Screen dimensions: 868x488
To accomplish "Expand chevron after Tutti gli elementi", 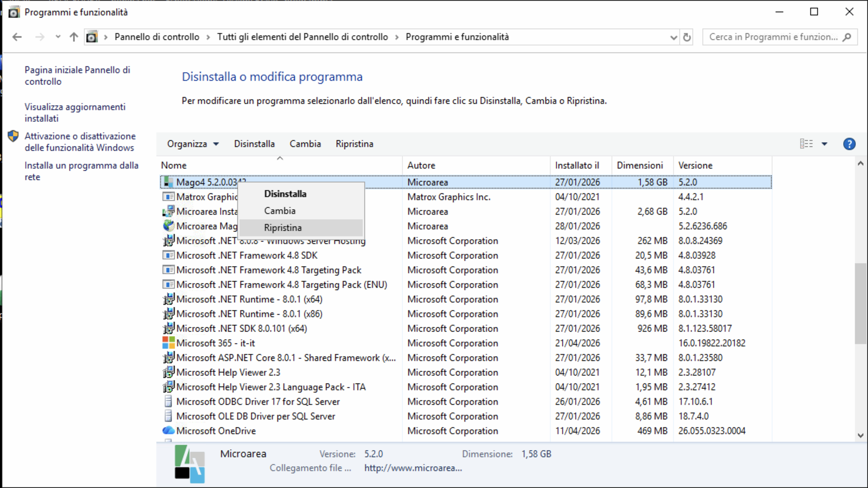I will point(397,37).
